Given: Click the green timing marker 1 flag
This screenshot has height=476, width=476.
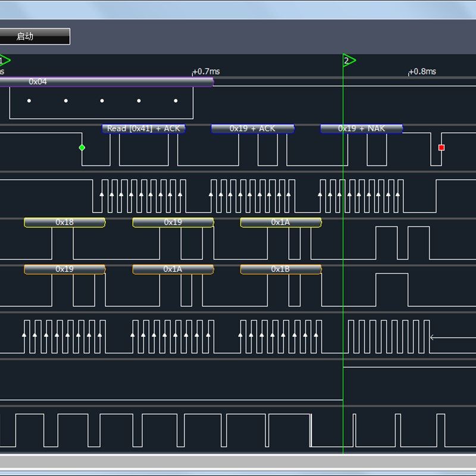Looking at the screenshot, I should (x=4, y=61).
